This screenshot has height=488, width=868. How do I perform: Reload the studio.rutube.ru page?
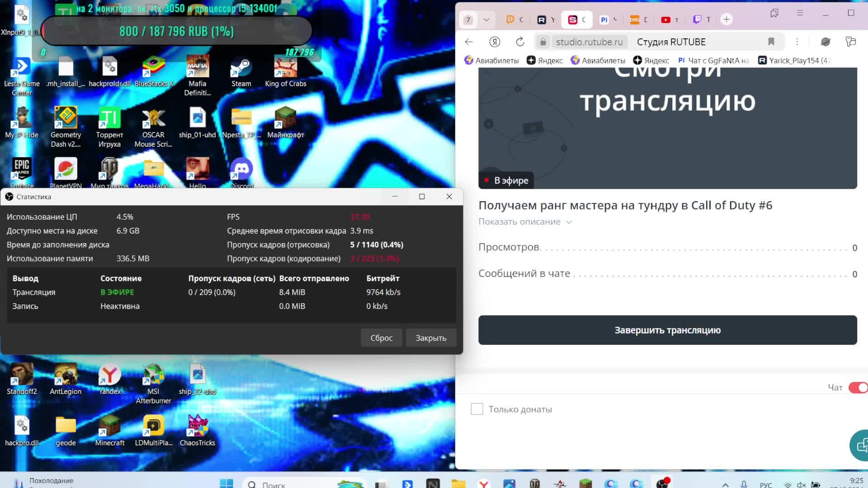pyautogui.click(x=520, y=42)
